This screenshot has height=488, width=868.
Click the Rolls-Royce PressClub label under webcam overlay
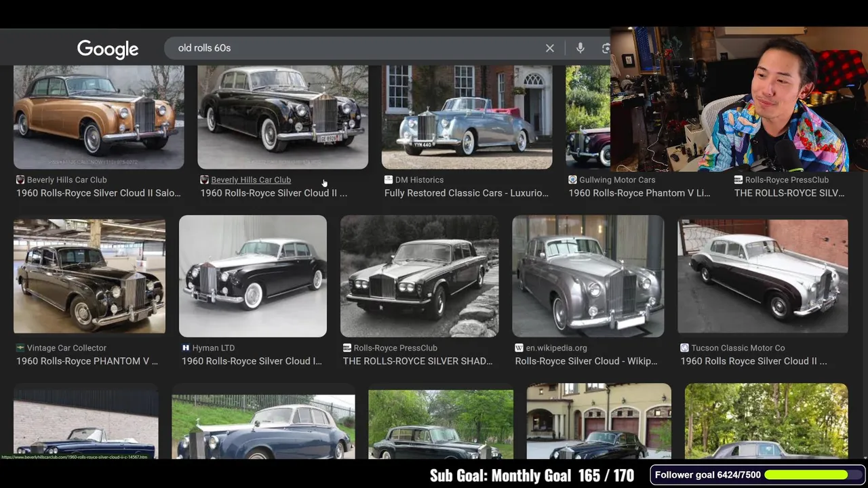pos(787,180)
